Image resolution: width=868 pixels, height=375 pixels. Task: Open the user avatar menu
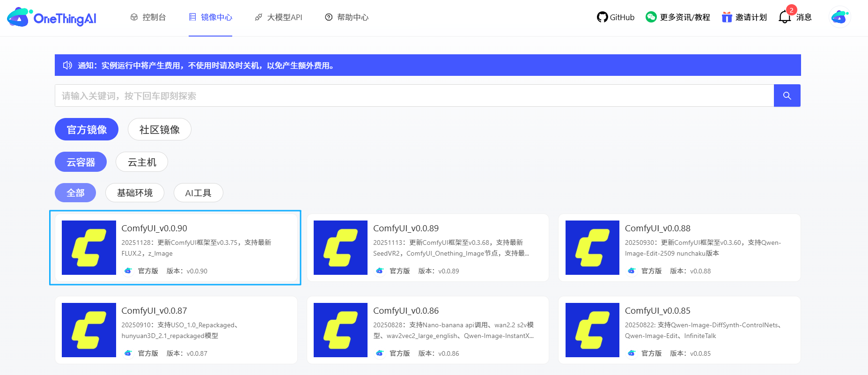[839, 17]
